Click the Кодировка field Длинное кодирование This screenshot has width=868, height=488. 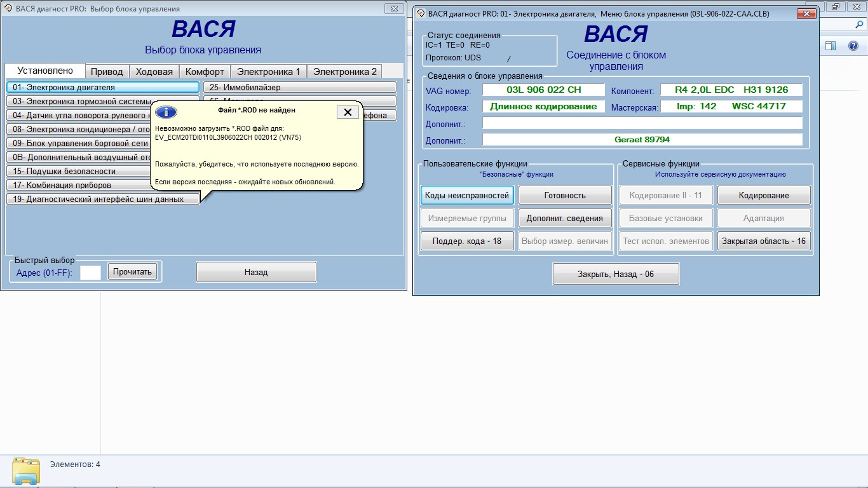pyautogui.click(x=543, y=106)
